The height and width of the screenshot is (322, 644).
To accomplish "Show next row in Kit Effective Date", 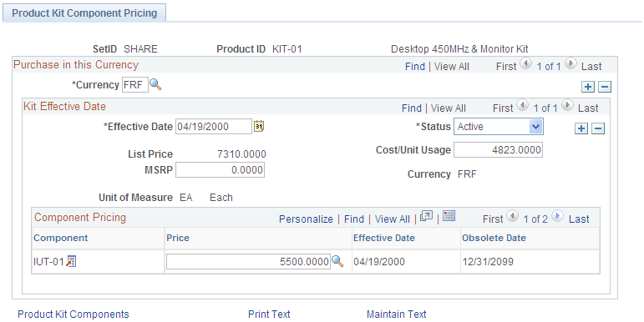I will tap(567, 105).
